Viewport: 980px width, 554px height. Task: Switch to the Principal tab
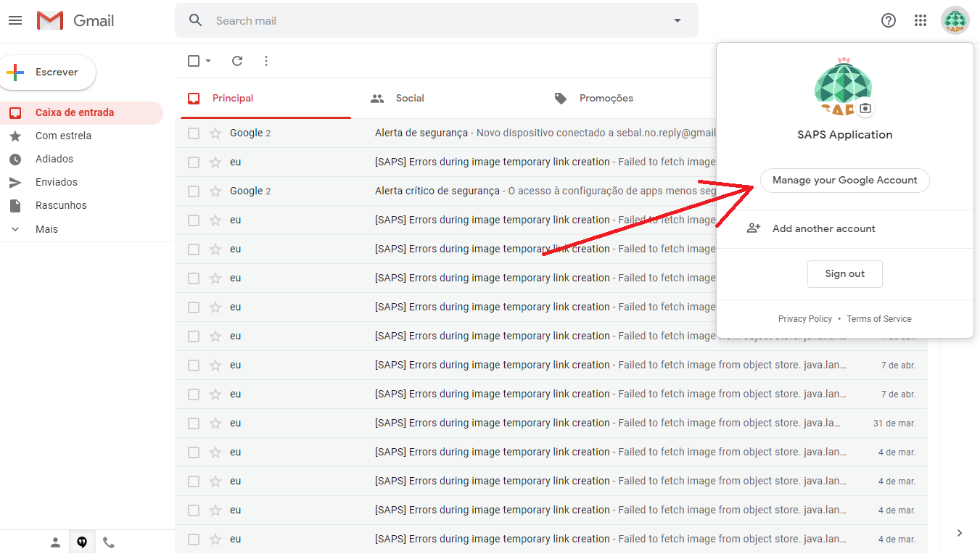[x=265, y=98]
